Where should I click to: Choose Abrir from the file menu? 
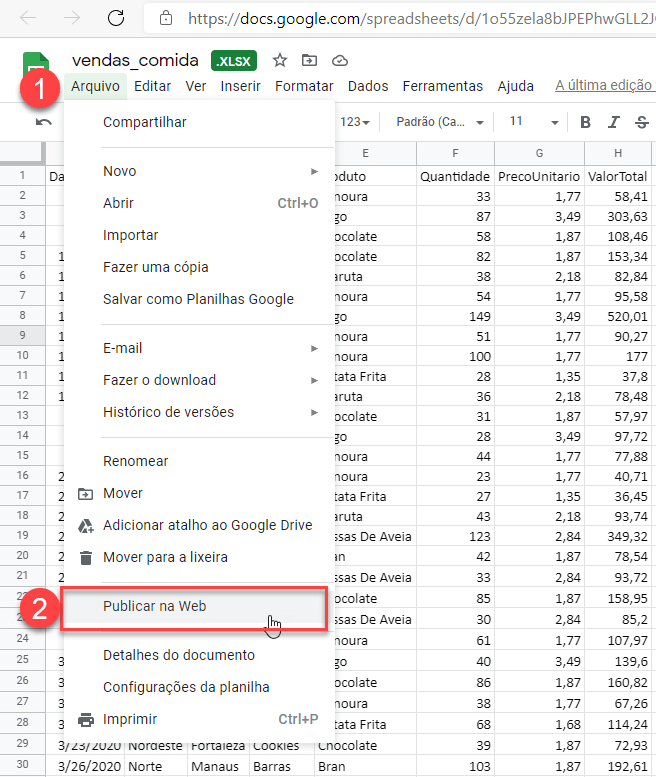coord(200,203)
